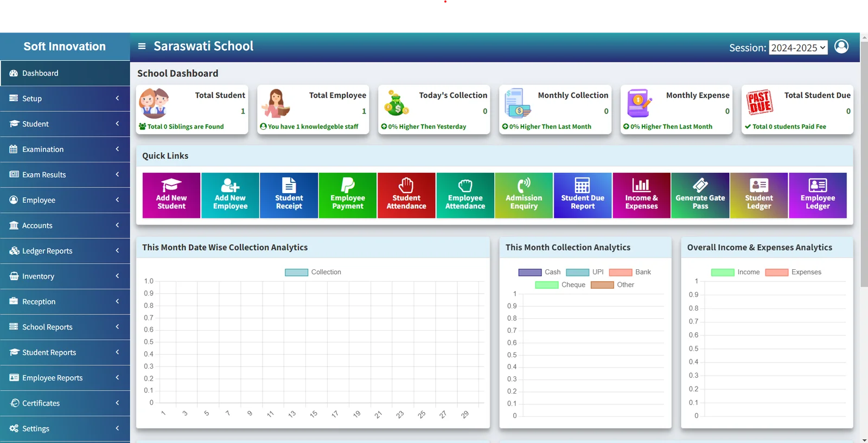The width and height of the screenshot is (868, 443).
Task: Toggle the Cash legend swatch
Action: tap(530, 273)
